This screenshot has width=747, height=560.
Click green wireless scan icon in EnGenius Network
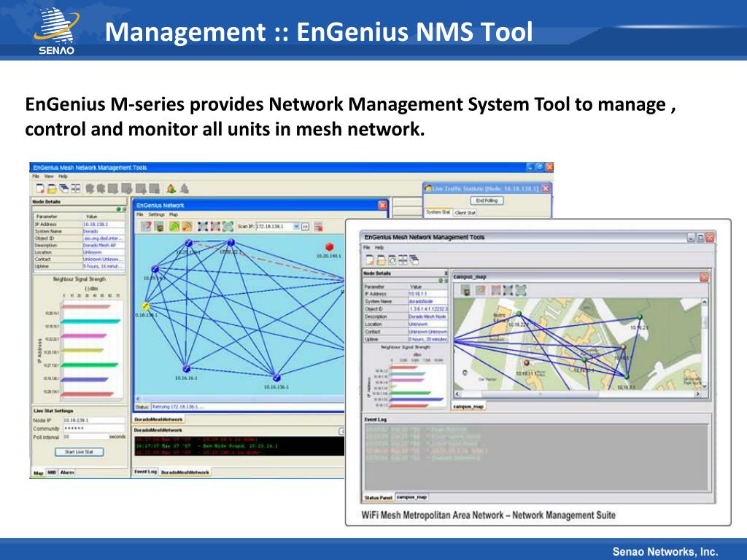(x=174, y=226)
